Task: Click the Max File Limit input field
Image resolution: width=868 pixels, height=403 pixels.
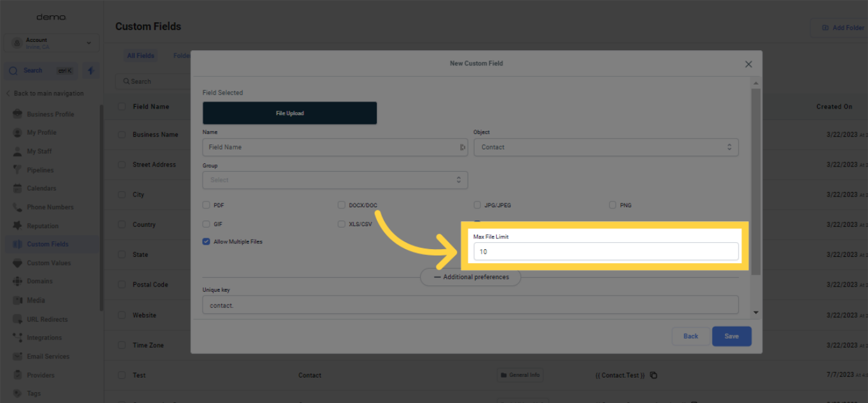Action: point(606,252)
